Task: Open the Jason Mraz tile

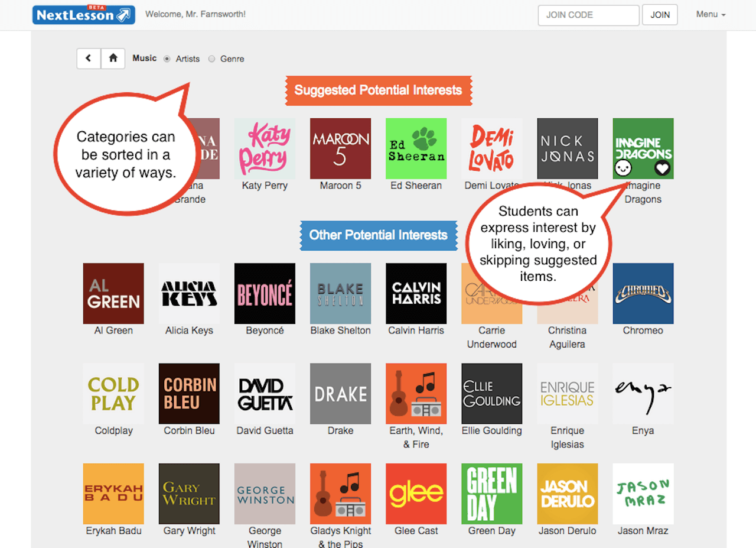Action: pos(643,494)
